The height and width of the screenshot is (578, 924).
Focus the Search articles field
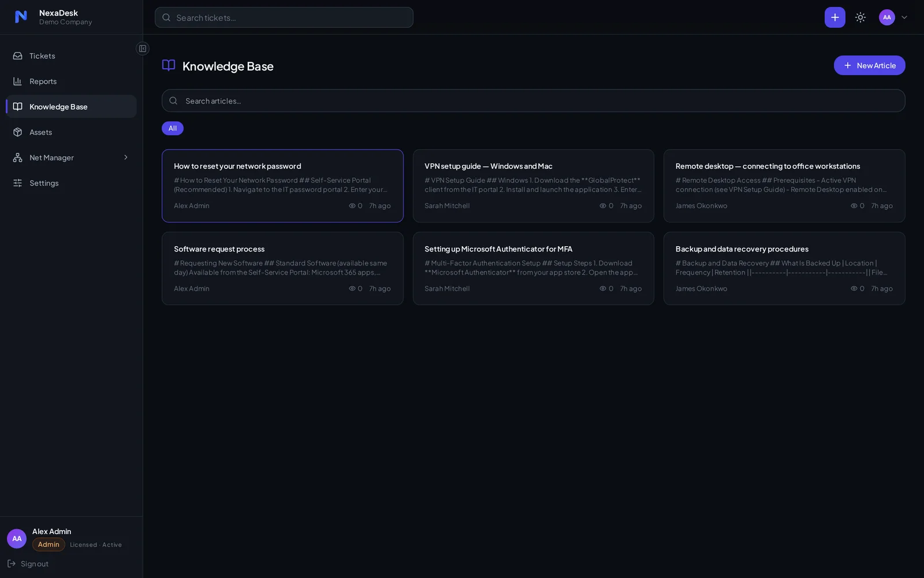tap(533, 101)
